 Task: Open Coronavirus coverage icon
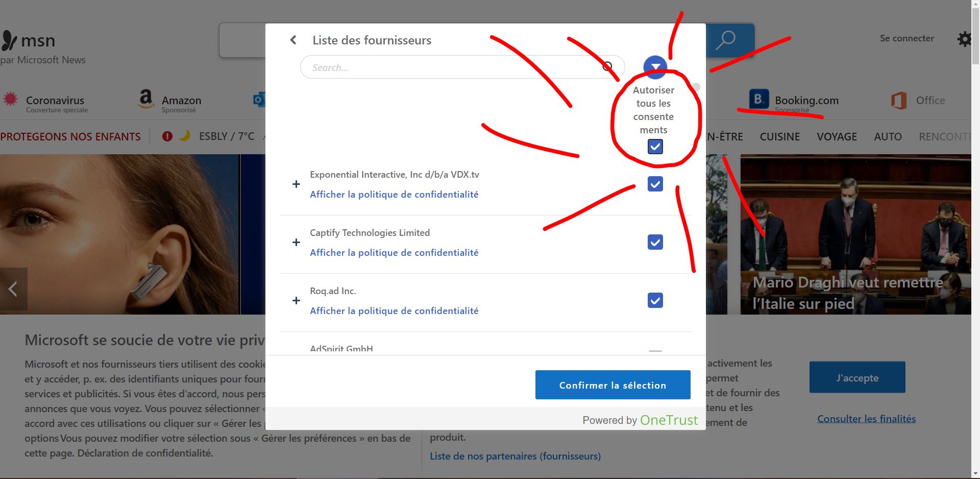(10, 99)
